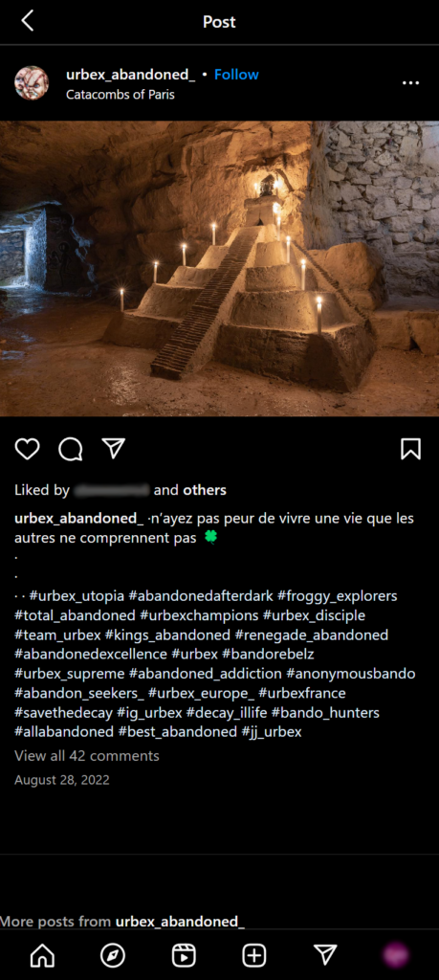Open the #urbexfrance hashtag
Image resolution: width=439 pixels, height=980 pixels.
point(302,693)
